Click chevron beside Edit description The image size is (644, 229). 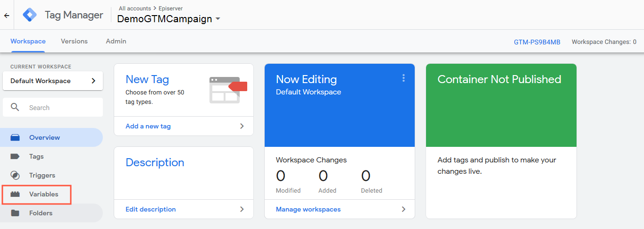(242, 209)
